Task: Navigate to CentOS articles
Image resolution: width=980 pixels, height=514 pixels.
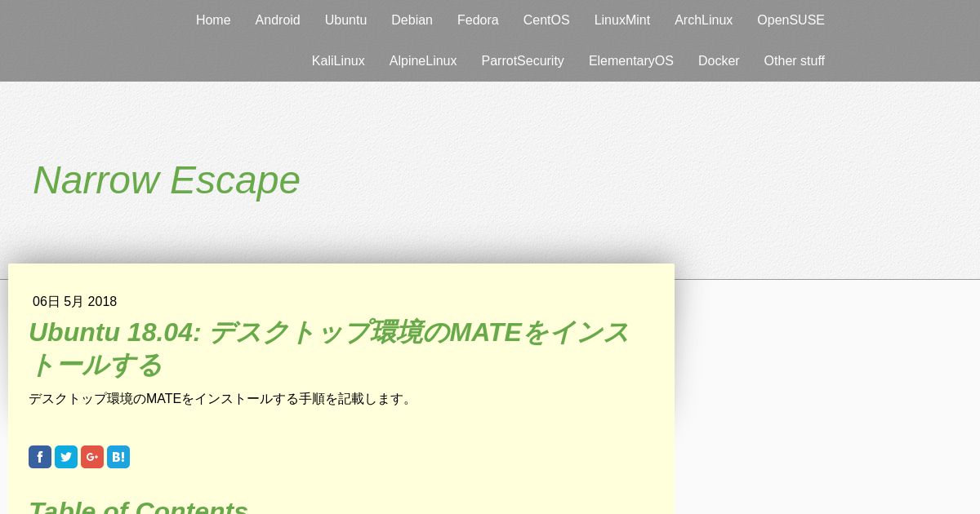Action: 546,20
